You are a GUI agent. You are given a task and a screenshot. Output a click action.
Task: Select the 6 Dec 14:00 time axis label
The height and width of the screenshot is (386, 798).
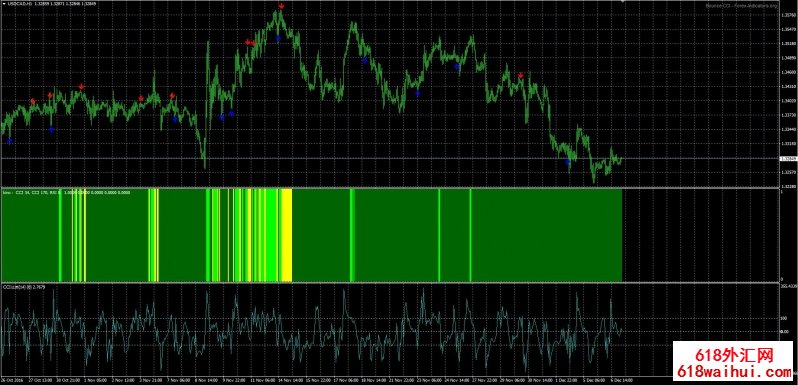[621, 380]
